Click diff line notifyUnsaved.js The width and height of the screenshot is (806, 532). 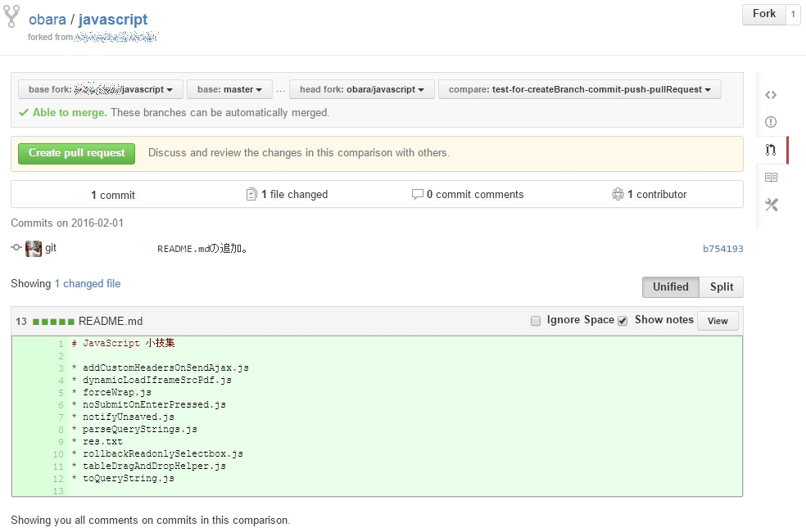tap(129, 417)
